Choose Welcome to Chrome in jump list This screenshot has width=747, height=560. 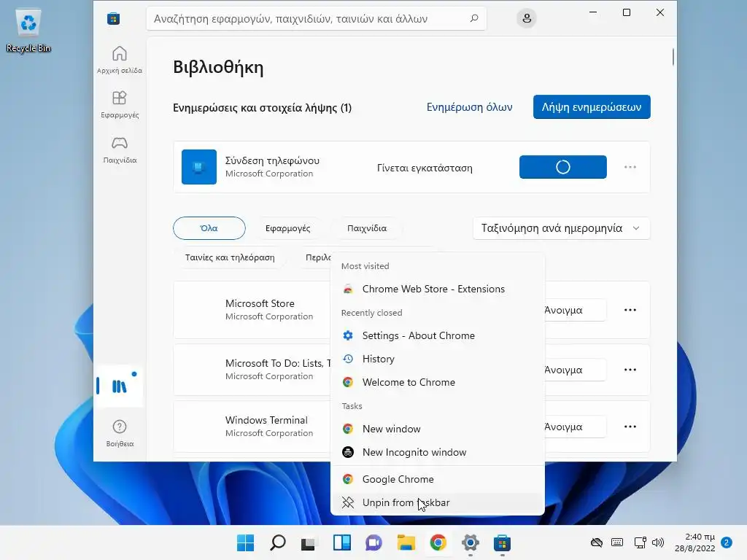[x=438, y=382]
